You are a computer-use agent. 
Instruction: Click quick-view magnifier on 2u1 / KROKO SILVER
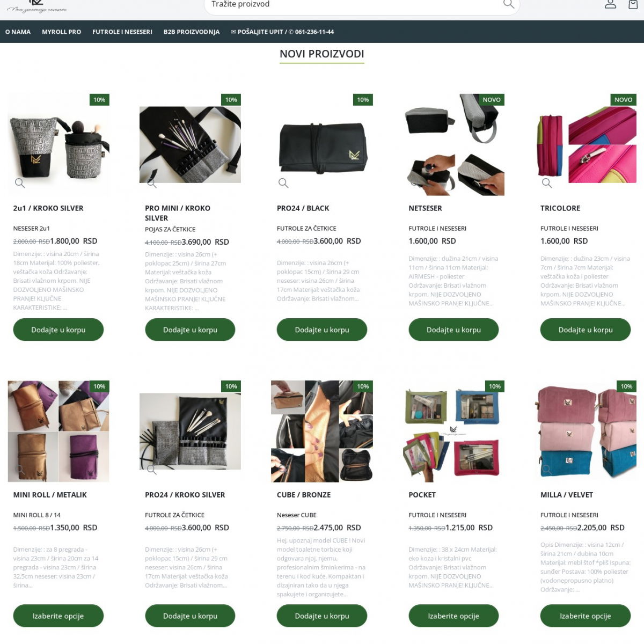point(20,183)
